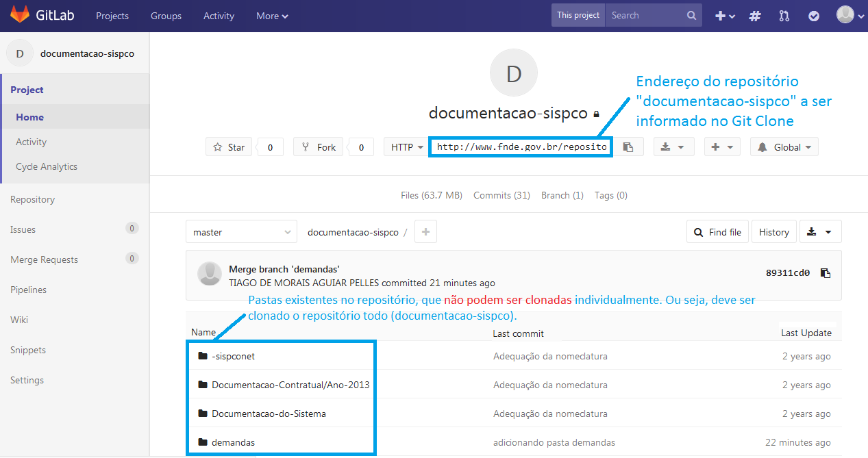Open Commits (31) link
This screenshot has height=458, width=868.
[x=501, y=195]
